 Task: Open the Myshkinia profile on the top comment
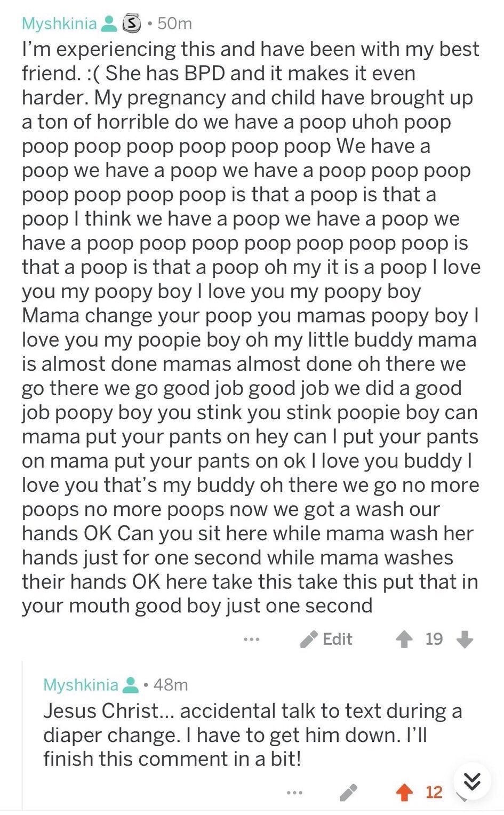tap(59, 23)
